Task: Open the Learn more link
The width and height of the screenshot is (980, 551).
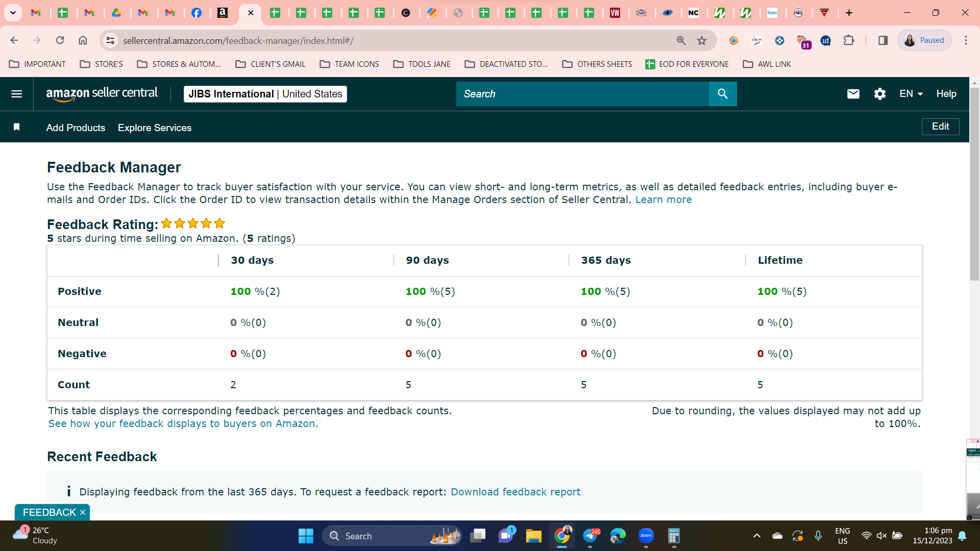Action: pos(664,200)
